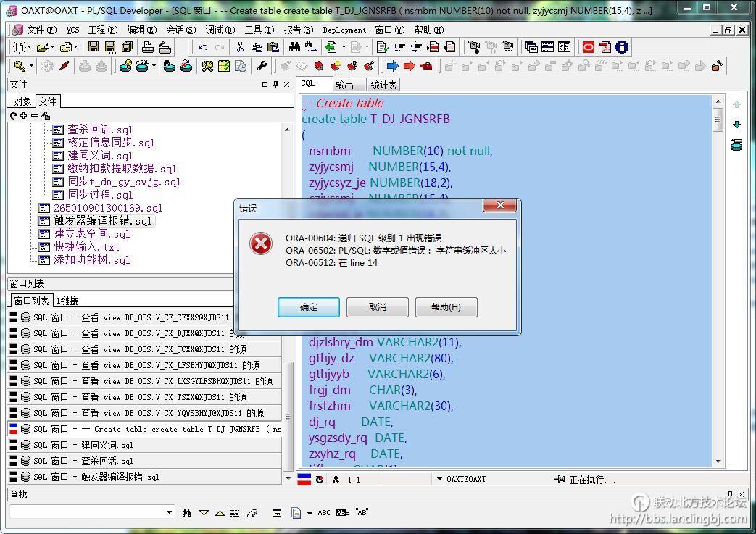Toggle the ABC case-sensitive search option

click(324, 513)
